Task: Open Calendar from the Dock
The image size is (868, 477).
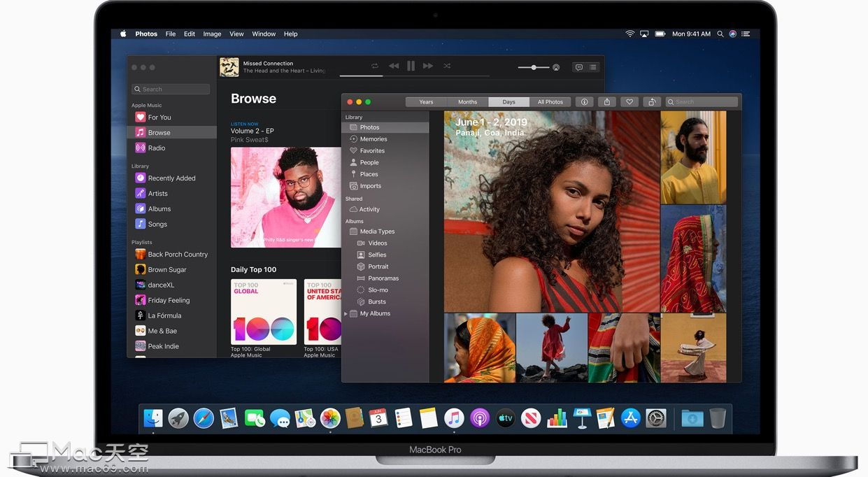Action: click(378, 418)
